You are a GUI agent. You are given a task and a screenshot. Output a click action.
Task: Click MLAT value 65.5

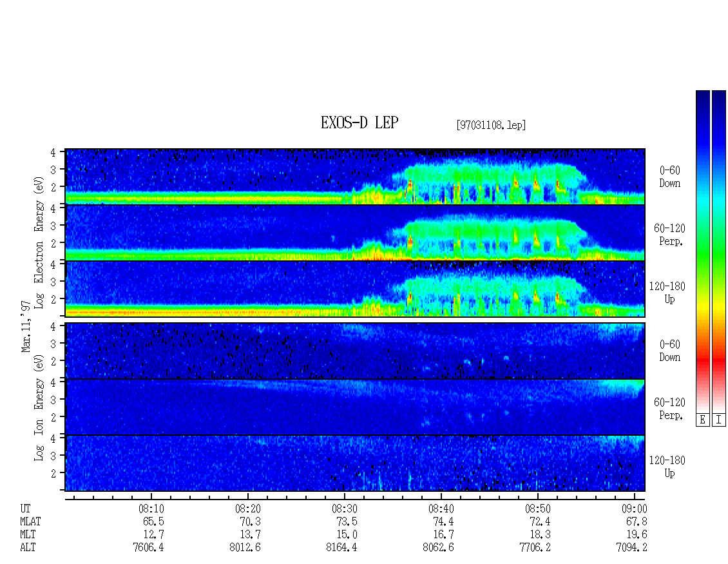[153, 521]
